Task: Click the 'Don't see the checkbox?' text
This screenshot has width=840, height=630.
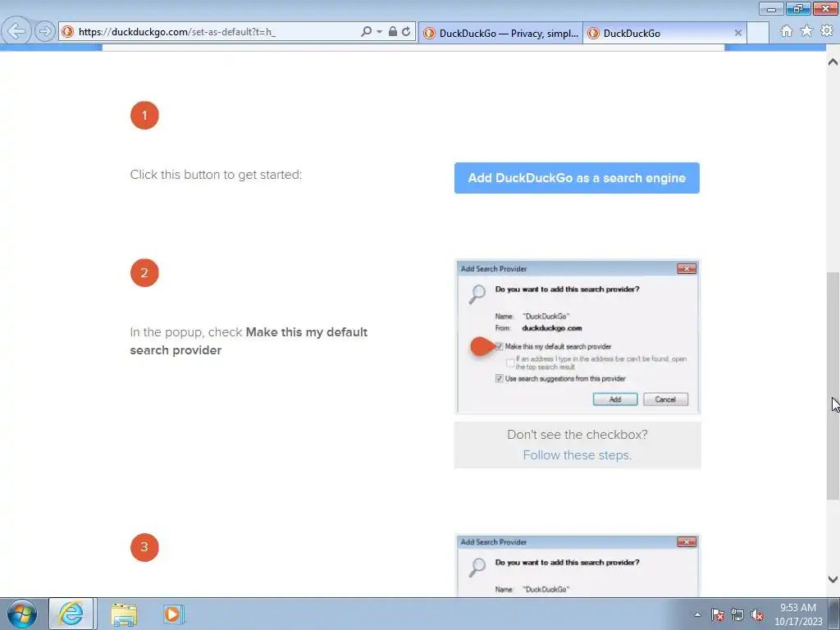Action: click(577, 435)
